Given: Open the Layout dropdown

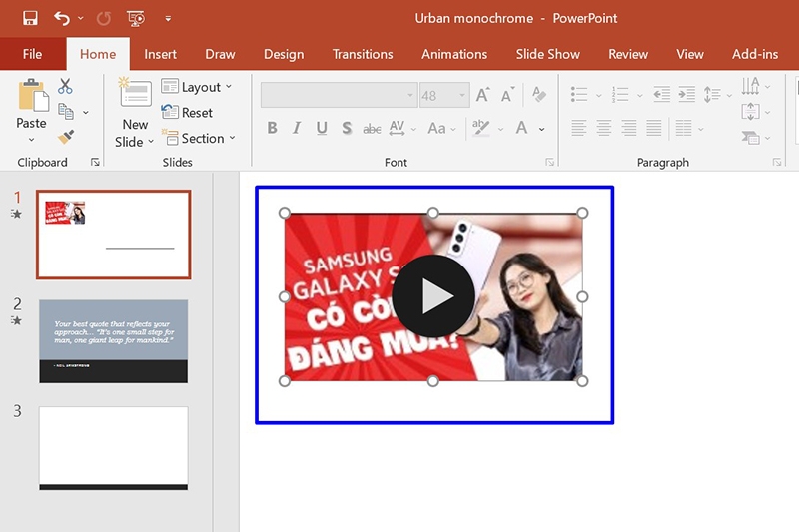Looking at the screenshot, I should (x=197, y=87).
